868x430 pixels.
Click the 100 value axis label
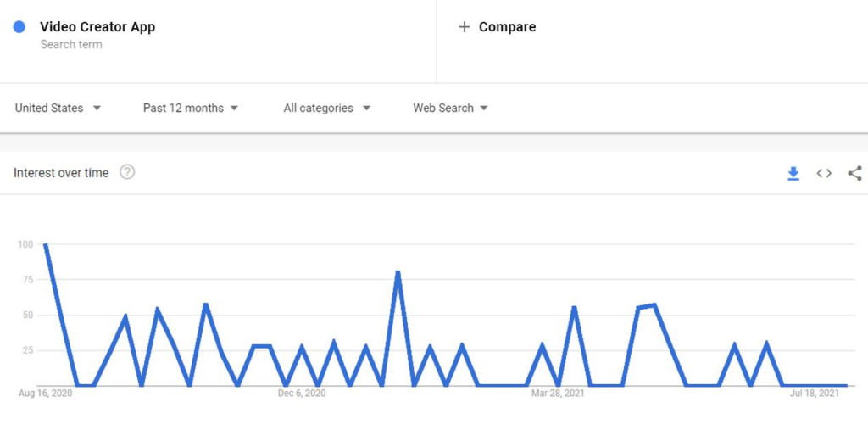[x=25, y=244]
